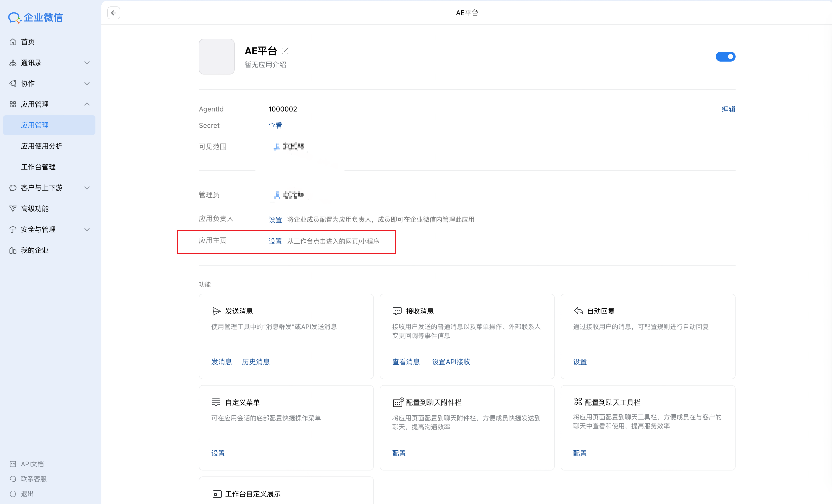Screen dimensions: 832x504
Task: Toggle the AE平台 app enabled switch
Action: (725, 57)
